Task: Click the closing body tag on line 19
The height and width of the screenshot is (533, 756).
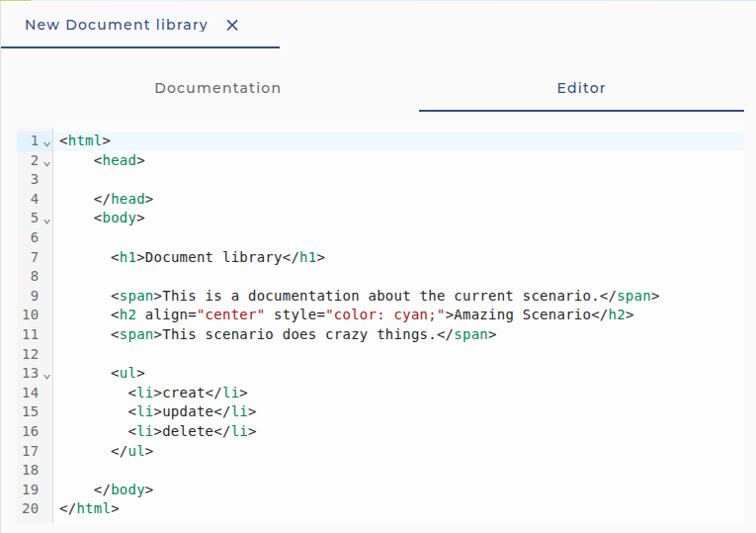Action: [124, 489]
